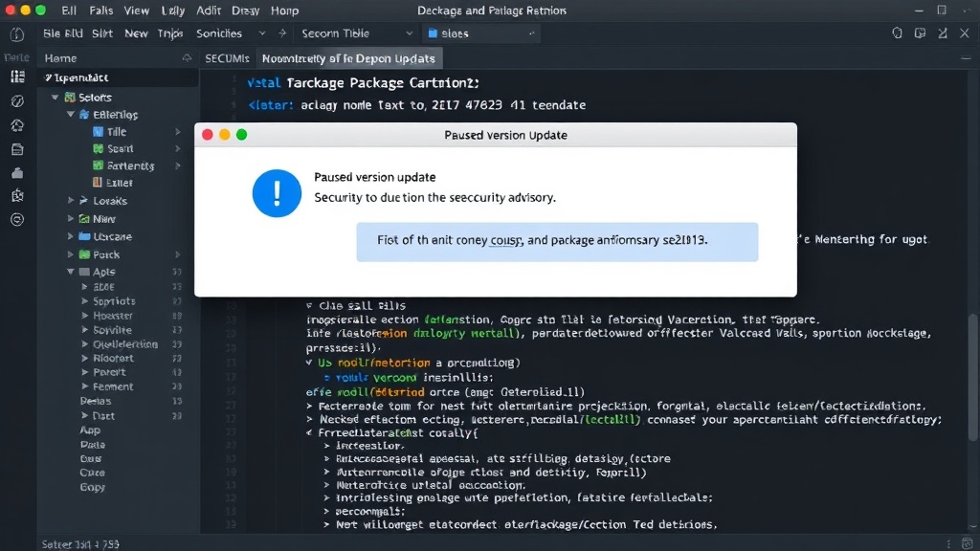Viewport: 980px width, 551px height.
Task: Click the forward arrow toolbar icon
Action: tap(282, 33)
